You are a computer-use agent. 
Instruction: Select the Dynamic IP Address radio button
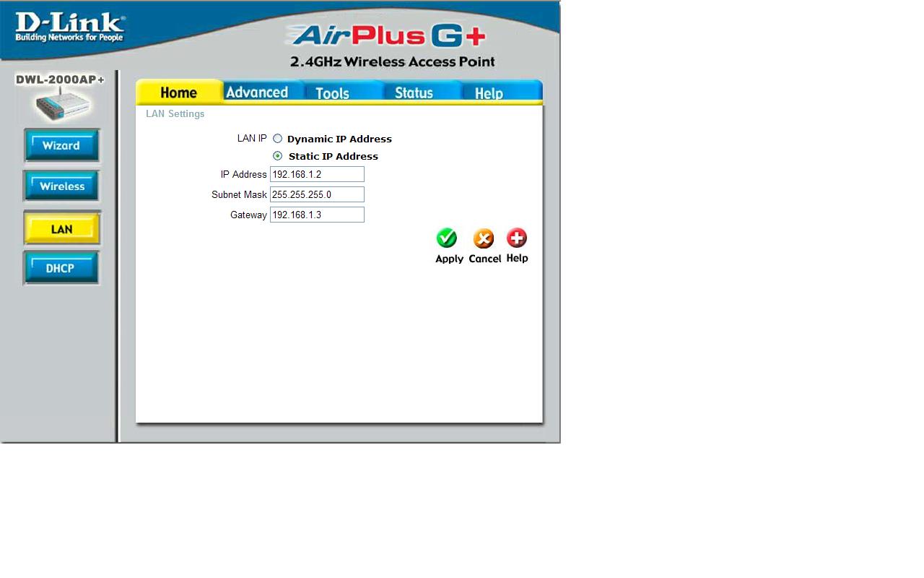(x=277, y=139)
